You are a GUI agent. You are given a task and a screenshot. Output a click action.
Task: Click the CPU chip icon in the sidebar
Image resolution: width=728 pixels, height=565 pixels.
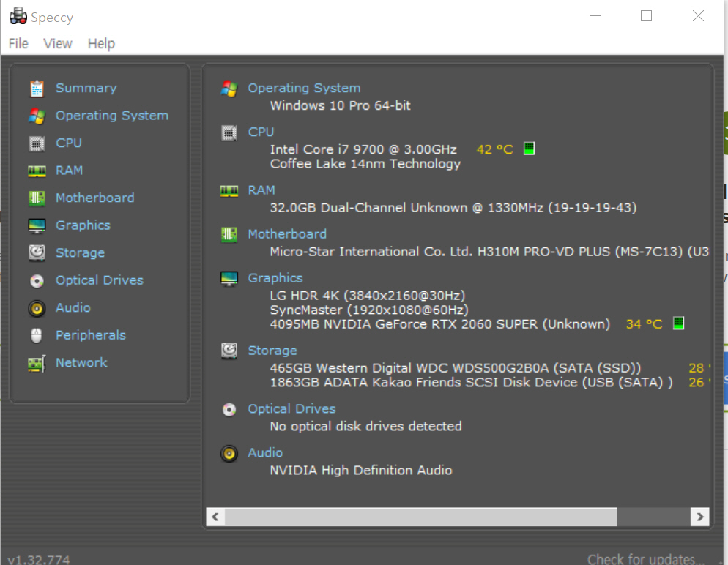tap(37, 143)
